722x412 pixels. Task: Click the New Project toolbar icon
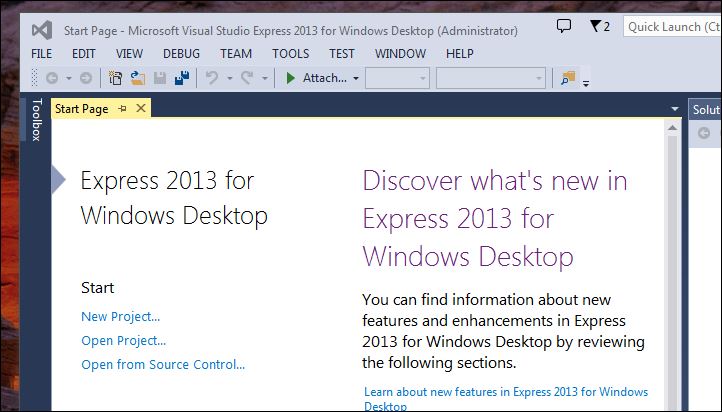click(x=115, y=78)
